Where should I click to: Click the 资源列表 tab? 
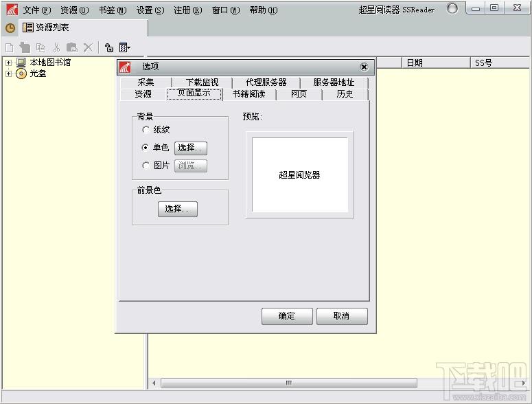83,27
